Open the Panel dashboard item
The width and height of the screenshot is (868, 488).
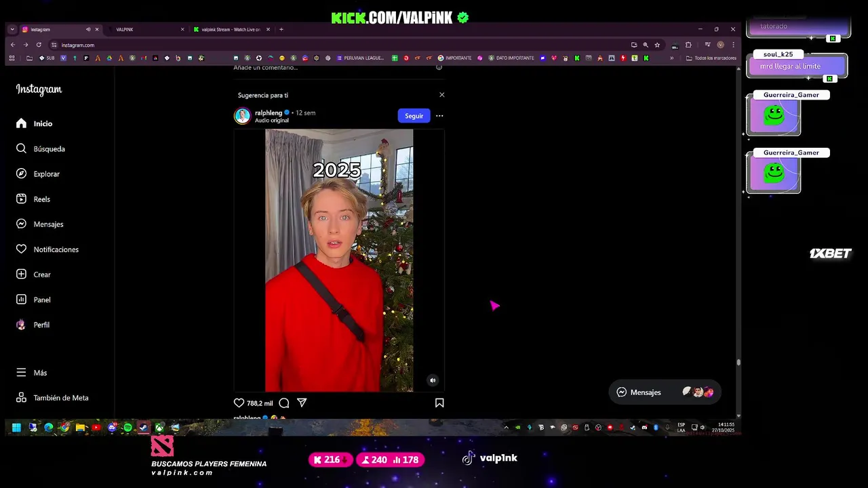[x=33, y=300]
